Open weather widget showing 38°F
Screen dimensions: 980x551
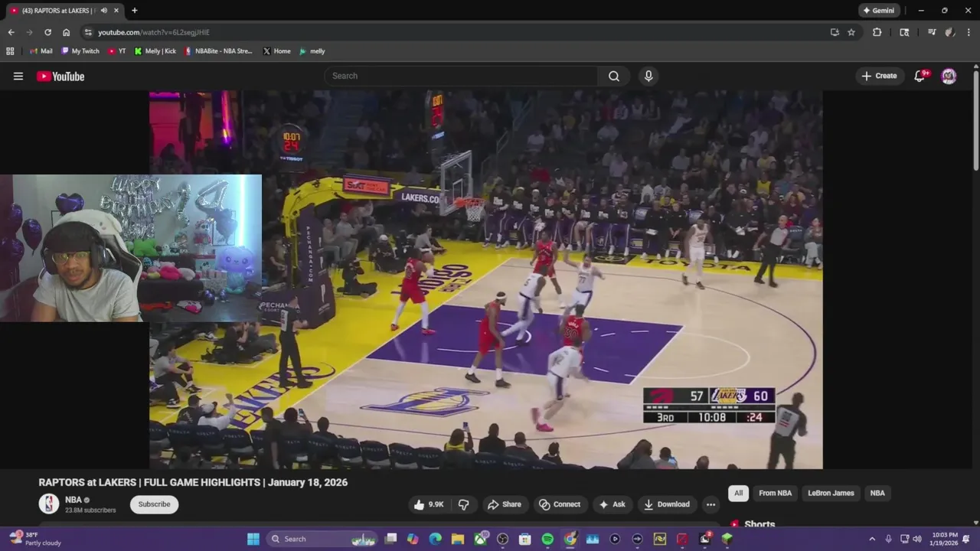[x=35, y=539]
